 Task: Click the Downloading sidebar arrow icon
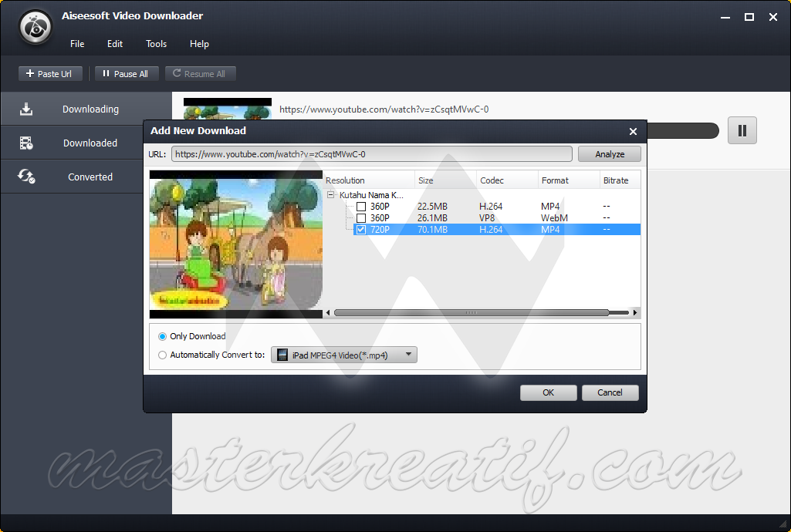tap(26, 109)
